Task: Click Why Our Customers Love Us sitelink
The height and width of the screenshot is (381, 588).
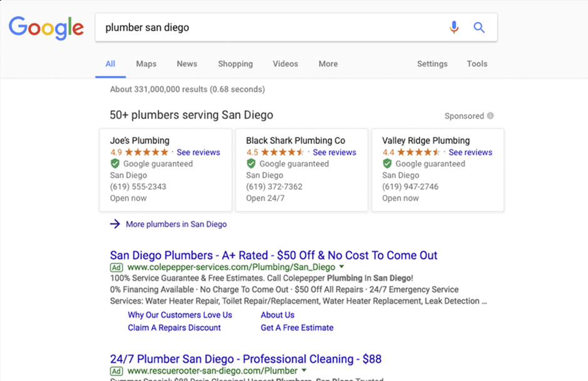Action: pyautogui.click(x=180, y=315)
